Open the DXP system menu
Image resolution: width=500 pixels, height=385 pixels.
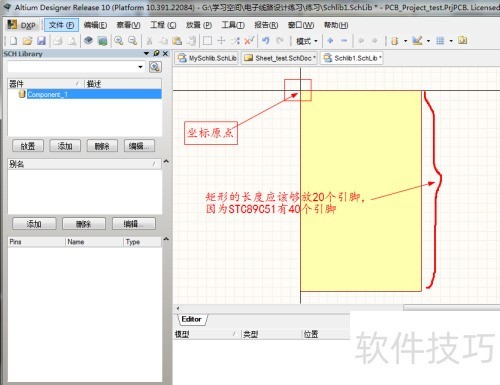point(22,25)
